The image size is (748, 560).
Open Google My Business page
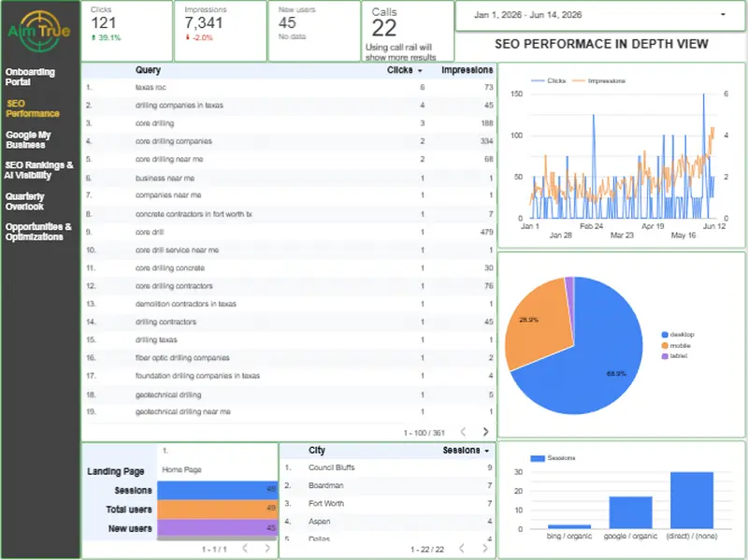pyautogui.click(x=28, y=139)
